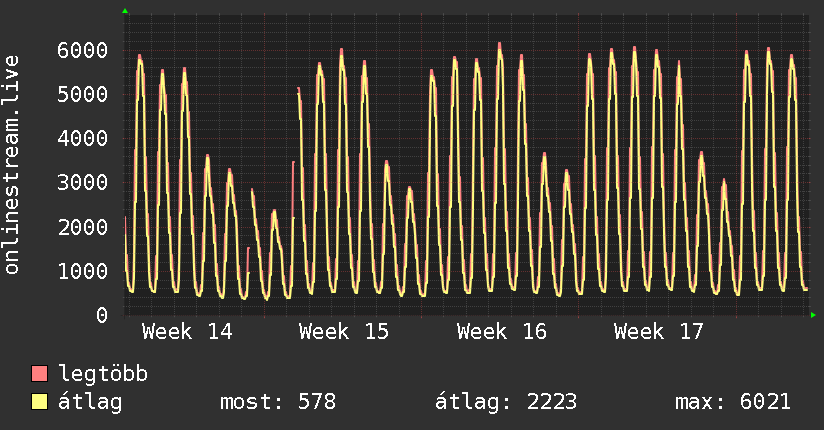Click the pink legtöbb legend swatch

(x=39, y=374)
